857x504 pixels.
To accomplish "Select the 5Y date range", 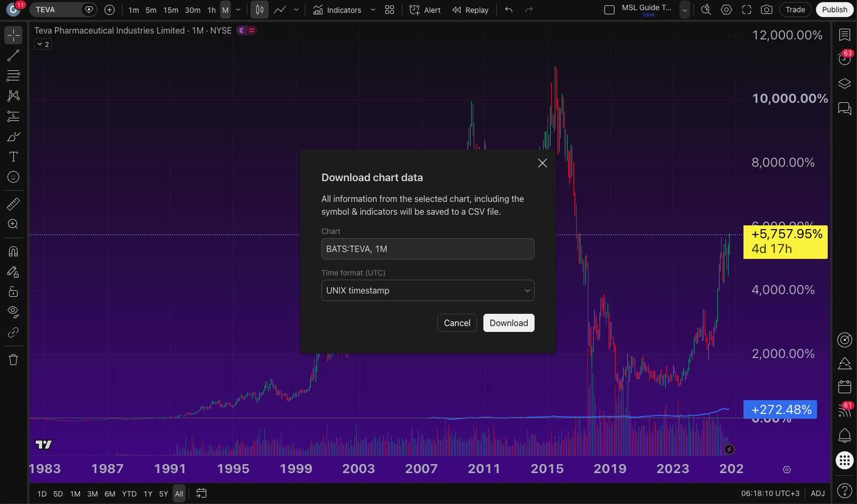I will coord(164,494).
